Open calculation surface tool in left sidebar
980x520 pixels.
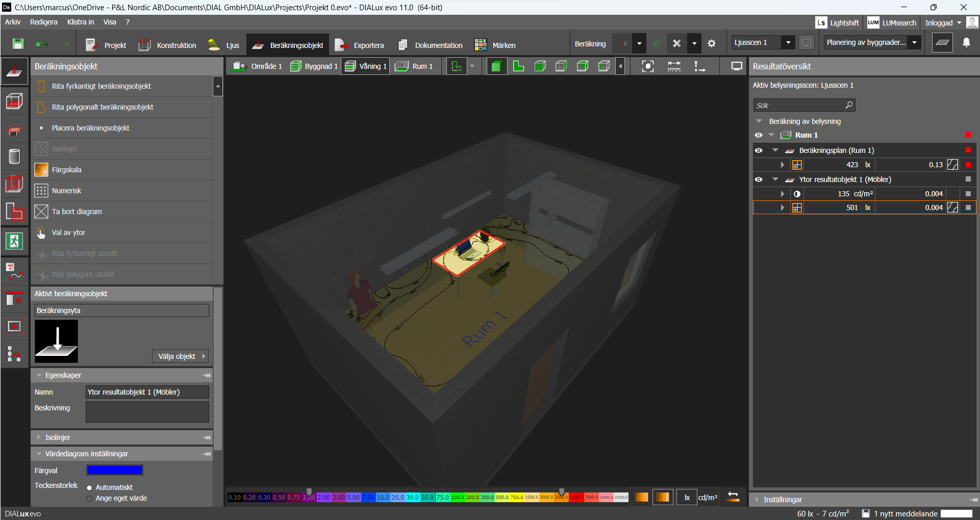pyautogui.click(x=14, y=71)
